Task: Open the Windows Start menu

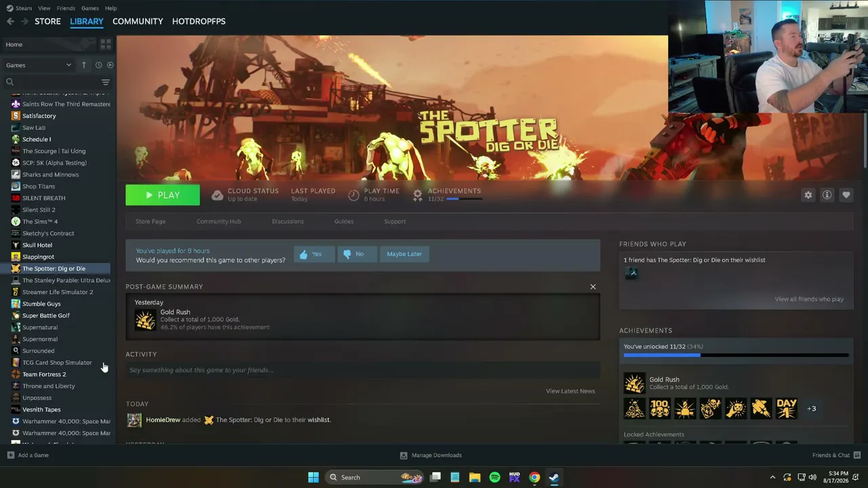Action: pos(313,477)
